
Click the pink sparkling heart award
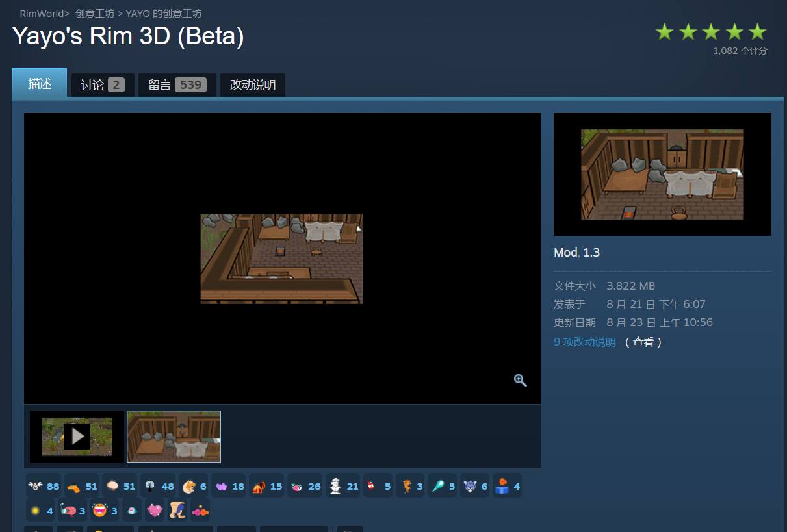(x=154, y=511)
